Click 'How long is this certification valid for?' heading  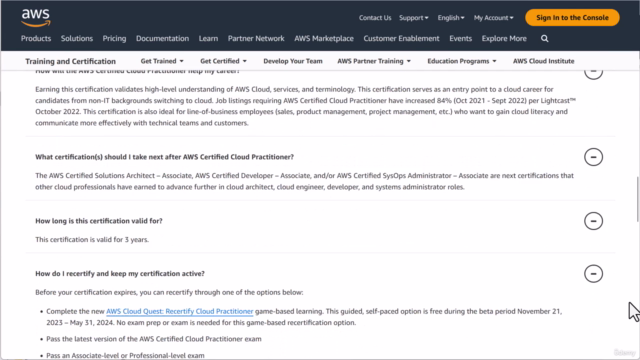click(x=99, y=221)
